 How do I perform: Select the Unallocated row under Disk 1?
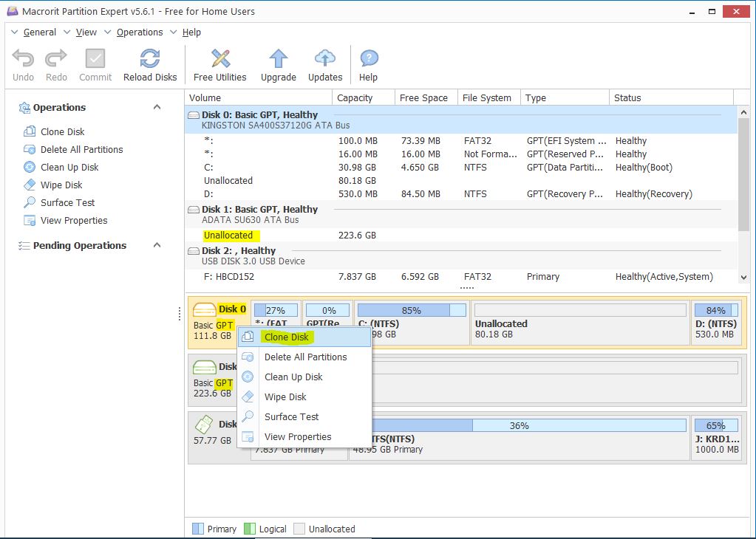[228, 236]
